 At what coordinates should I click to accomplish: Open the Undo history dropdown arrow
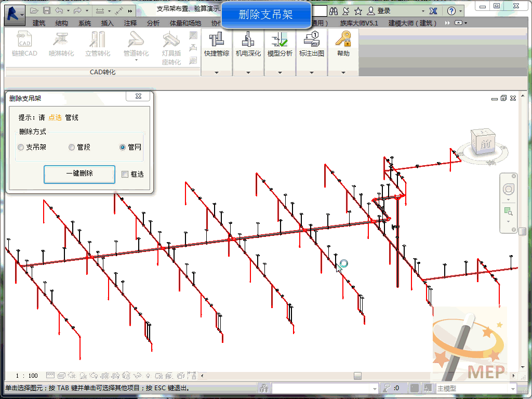pyautogui.click(x=68, y=11)
